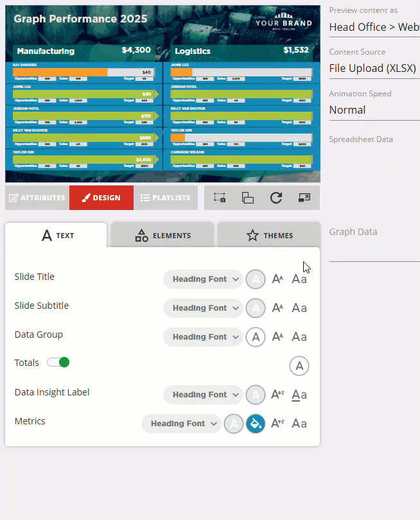
Task: Switch to the Themes tab
Action: tap(269, 236)
